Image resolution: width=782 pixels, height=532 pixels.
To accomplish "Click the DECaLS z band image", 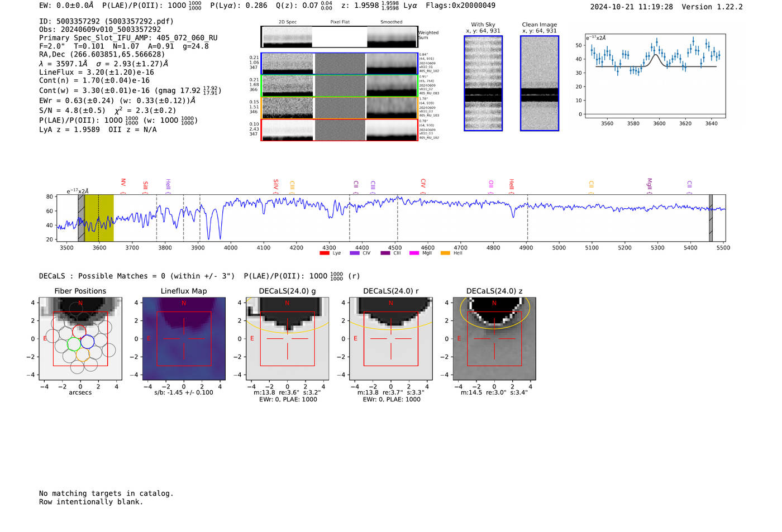I will tap(494, 338).
